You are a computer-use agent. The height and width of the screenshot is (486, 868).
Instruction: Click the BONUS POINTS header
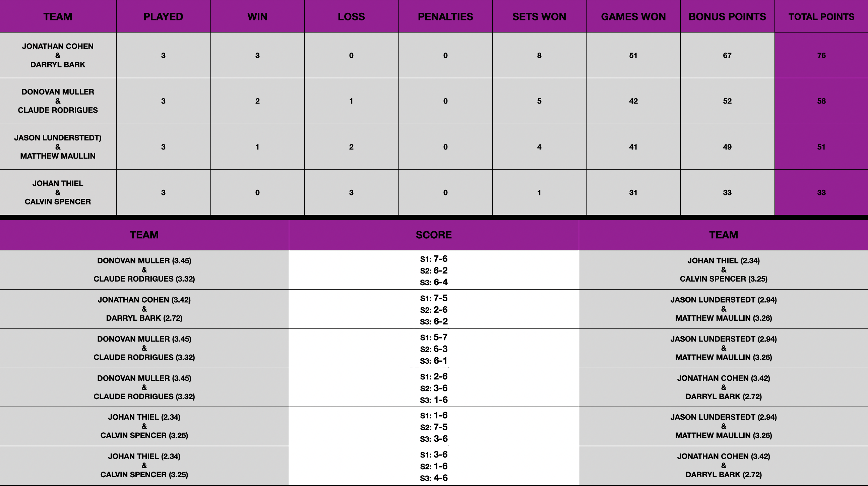point(727,16)
